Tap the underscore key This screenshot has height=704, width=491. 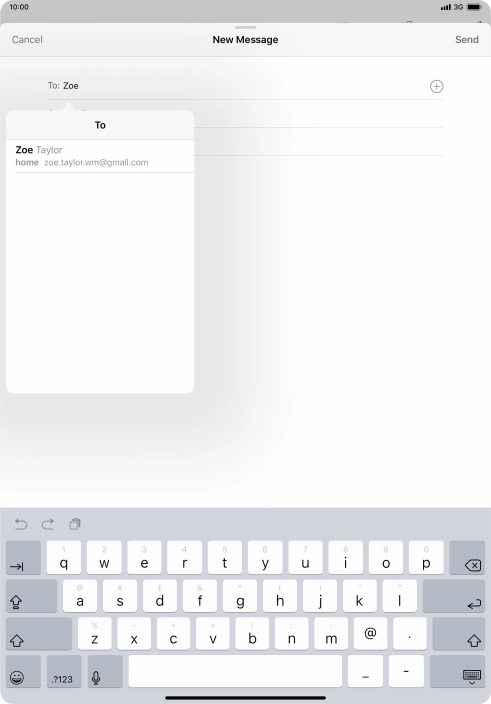click(365, 671)
